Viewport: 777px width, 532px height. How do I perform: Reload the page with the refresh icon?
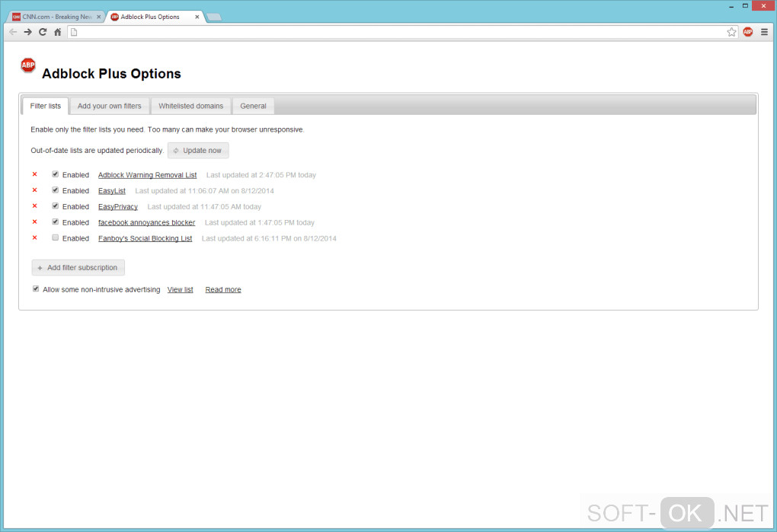pyautogui.click(x=43, y=32)
